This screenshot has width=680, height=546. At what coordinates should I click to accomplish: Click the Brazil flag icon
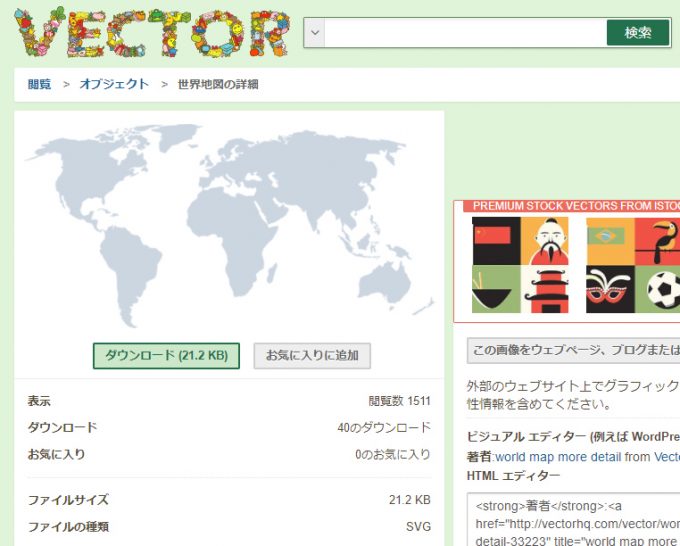tap(609, 241)
